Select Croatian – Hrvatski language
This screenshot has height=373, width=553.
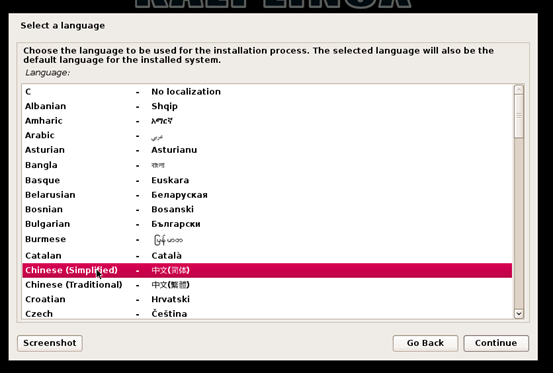pyautogui.click(x=267, y=299)
